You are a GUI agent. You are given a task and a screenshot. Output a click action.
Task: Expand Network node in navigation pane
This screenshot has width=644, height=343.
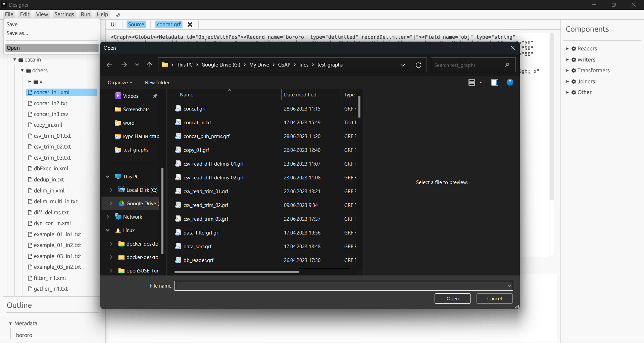point(108,217)
